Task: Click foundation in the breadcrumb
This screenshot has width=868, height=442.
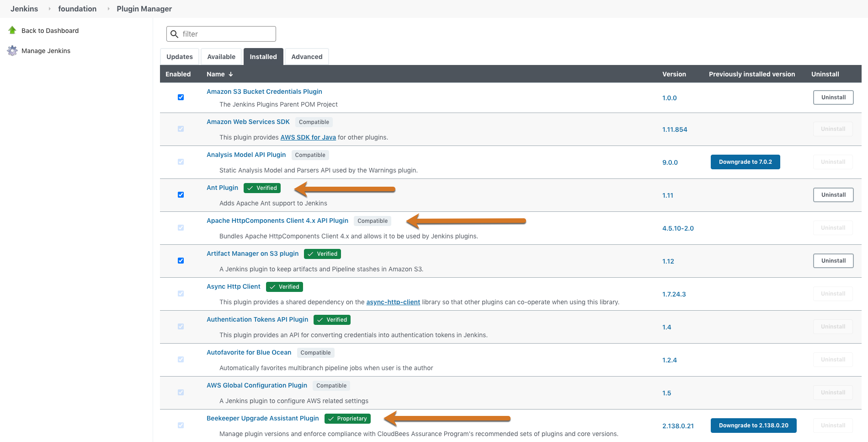Action: pyautogui.click(x=77, y=9)
